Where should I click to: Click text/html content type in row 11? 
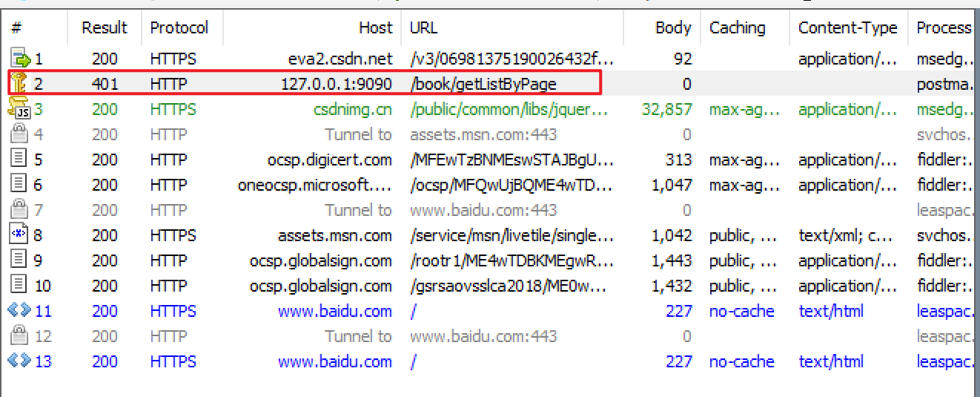[831, 311]
